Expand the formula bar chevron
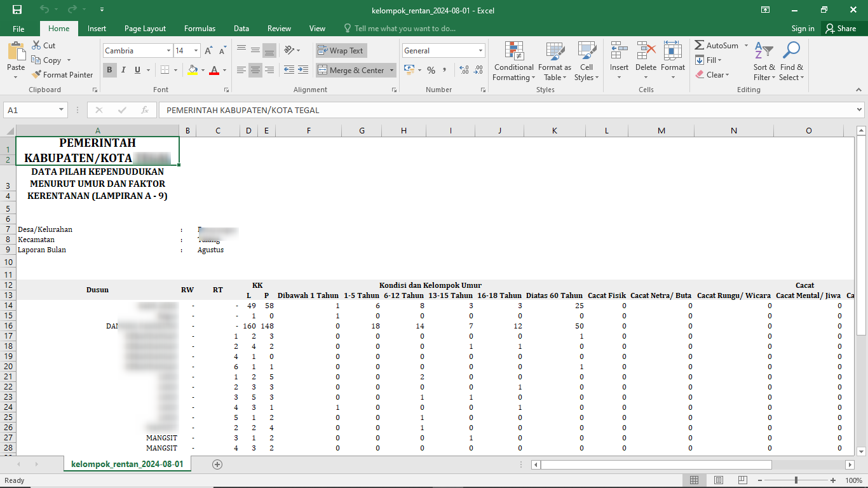The height and width of the screenshot is (488, 868). (x=859, y=110)
